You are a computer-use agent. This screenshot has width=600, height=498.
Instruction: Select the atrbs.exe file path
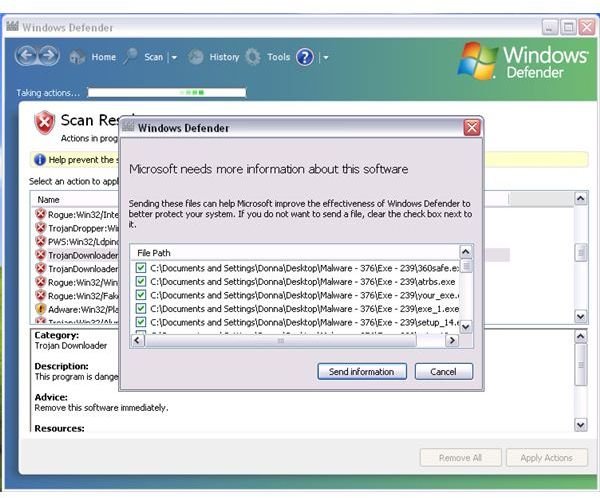coord(303,282)
